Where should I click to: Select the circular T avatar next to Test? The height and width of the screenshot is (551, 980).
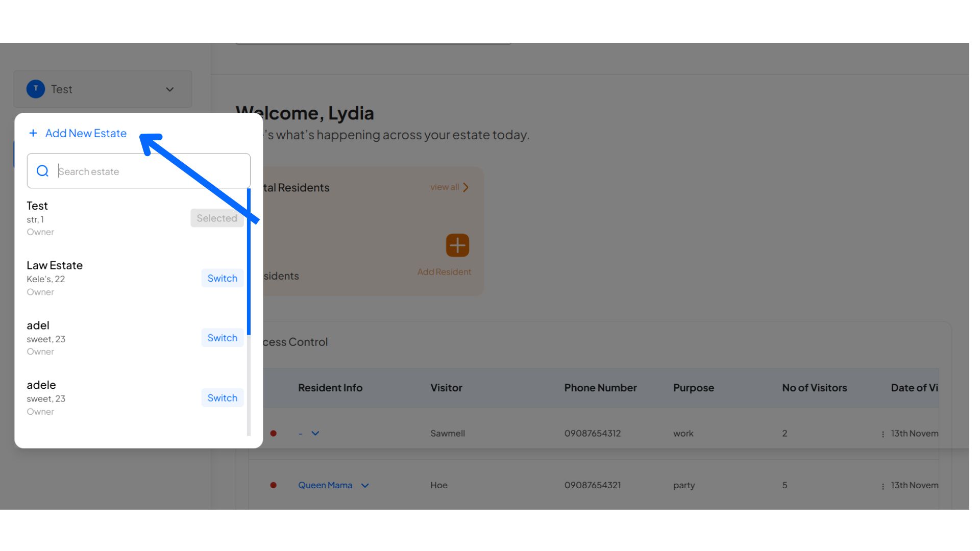35,89
